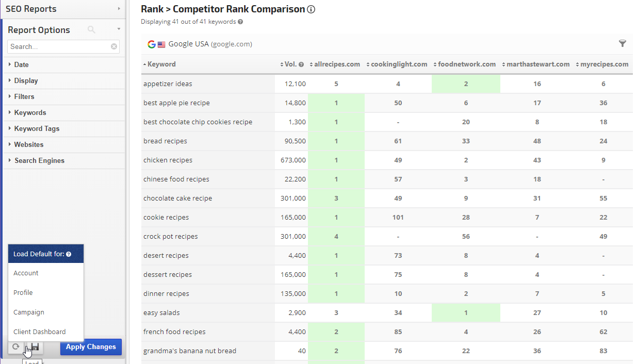This screenshot has height=364, width=637.
Task: Expand the SEO Reports panel arrow
Action: tap(119, 9)
